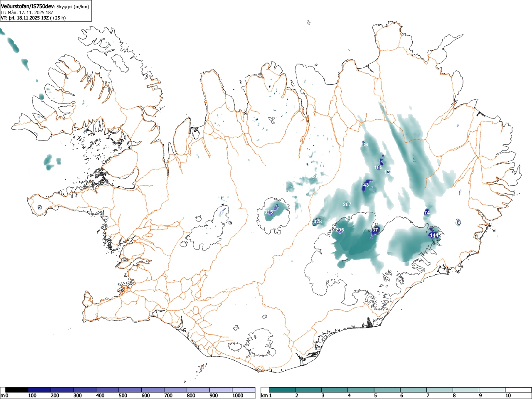Screen dimensions: 532x399
Task: Click the 10 tick label on kilometre scale
Action: click(508, 396)
